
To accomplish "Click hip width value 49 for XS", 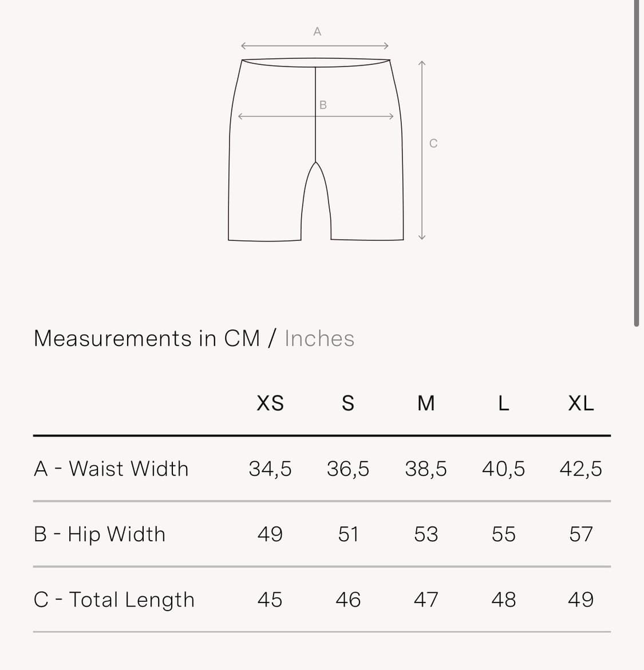I will 270,534.
